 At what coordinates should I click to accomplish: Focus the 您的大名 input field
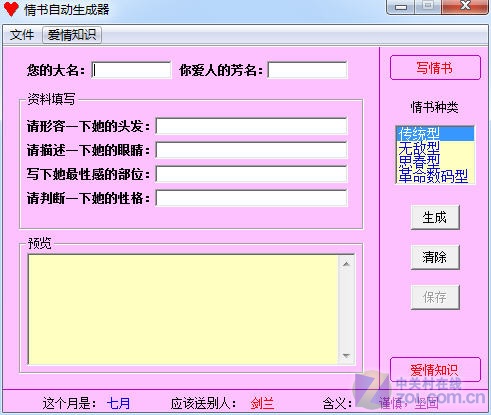tap(131, 70)
